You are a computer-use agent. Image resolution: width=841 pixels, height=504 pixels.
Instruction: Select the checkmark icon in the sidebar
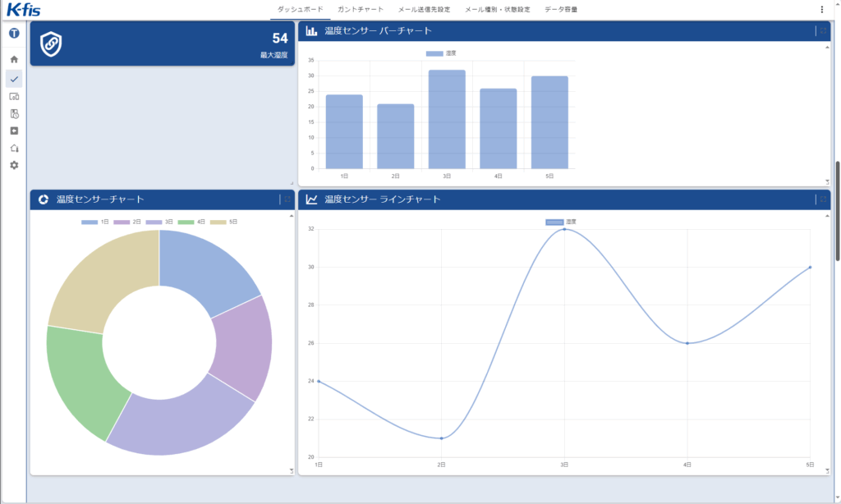pos(14,79)
